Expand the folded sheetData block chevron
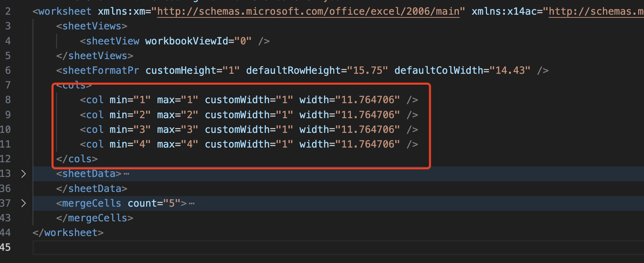644x263 pixels. 23,174
